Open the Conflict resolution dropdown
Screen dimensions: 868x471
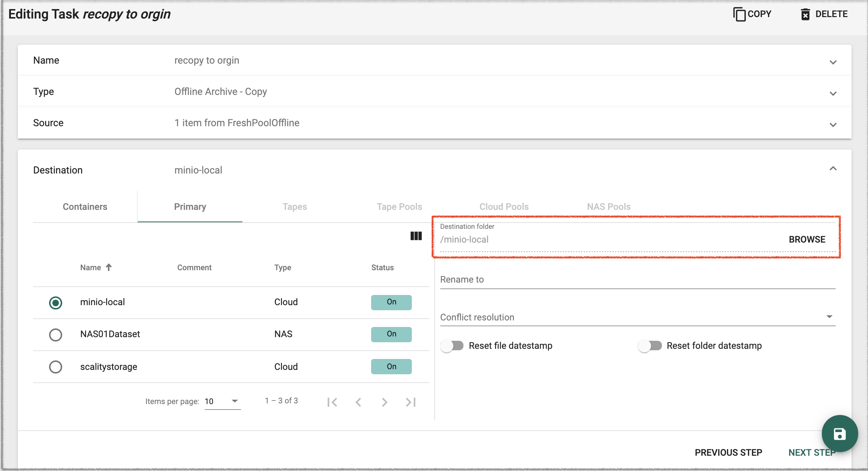[638, 317]
